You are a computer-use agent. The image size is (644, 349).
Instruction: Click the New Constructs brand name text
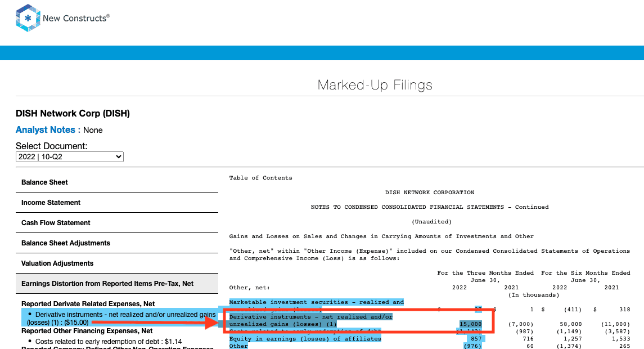click(x=76, y=18)
